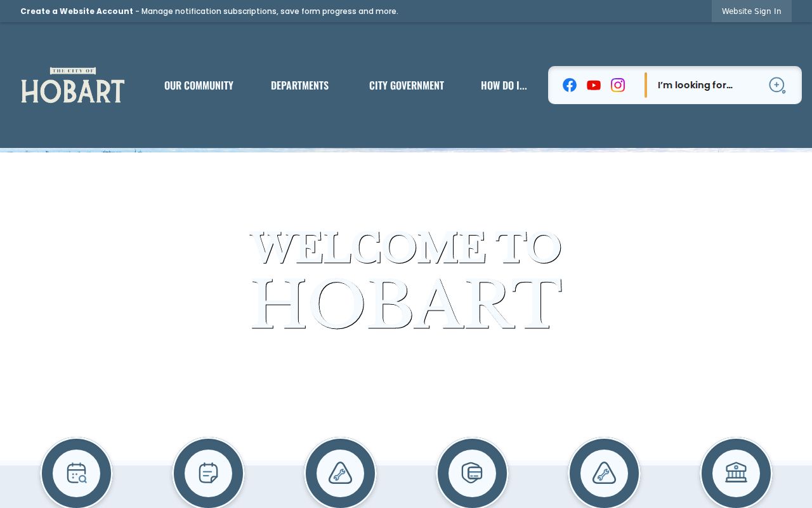The height and width of the screenshot is (508, 812).
Task: Expand the Our Community menu
Action: tap(199, 85)
